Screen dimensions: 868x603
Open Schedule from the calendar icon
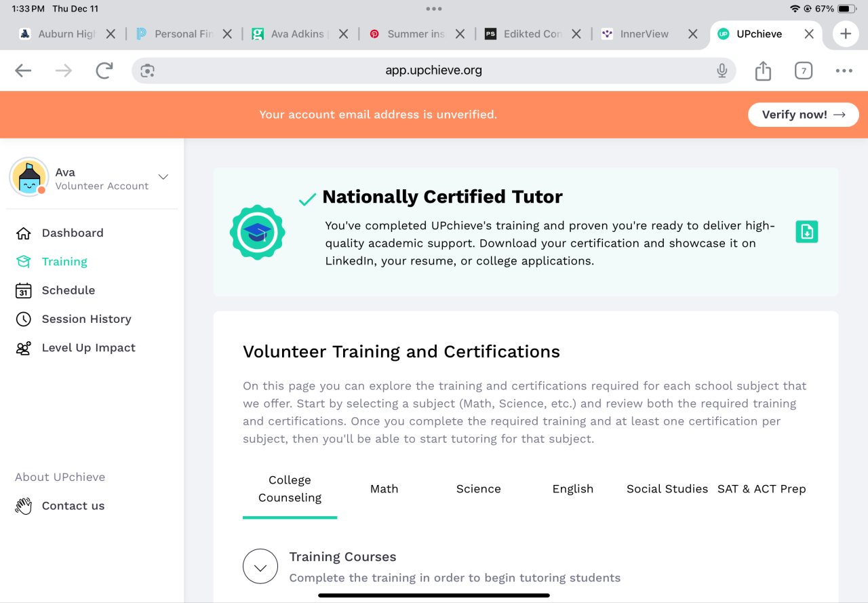[24, 290]
